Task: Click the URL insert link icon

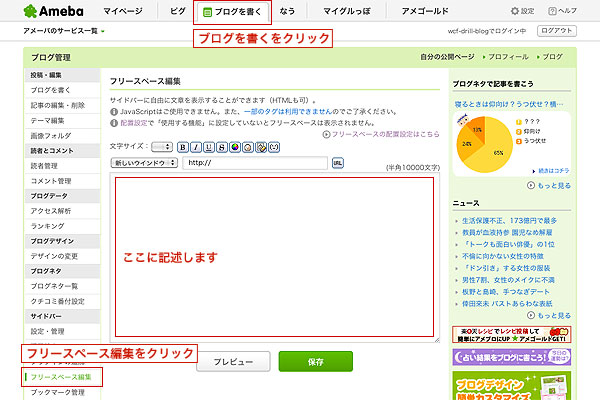Action: coord(337,162)
